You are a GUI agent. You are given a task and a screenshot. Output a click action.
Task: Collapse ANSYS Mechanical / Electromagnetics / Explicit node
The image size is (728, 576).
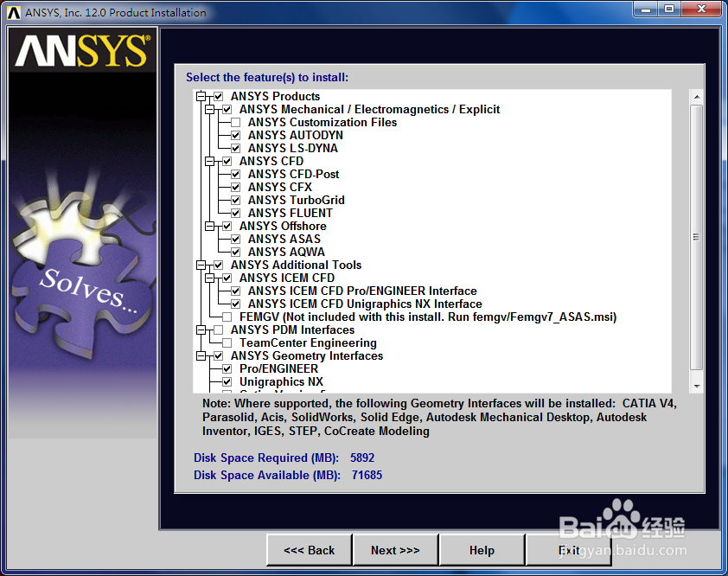[x=210, y=110]
